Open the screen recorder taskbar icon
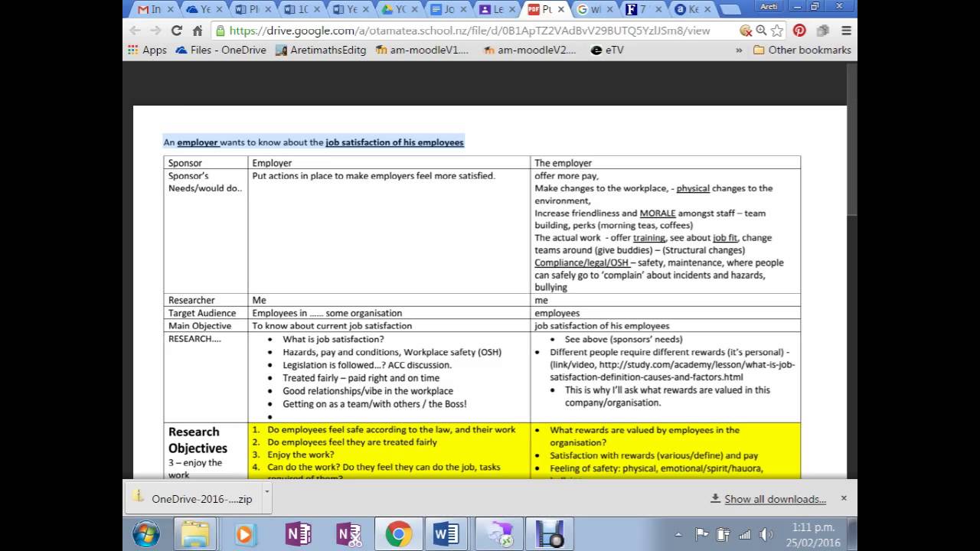The height and width of the screenshot is (551, 980). point(548,534)
